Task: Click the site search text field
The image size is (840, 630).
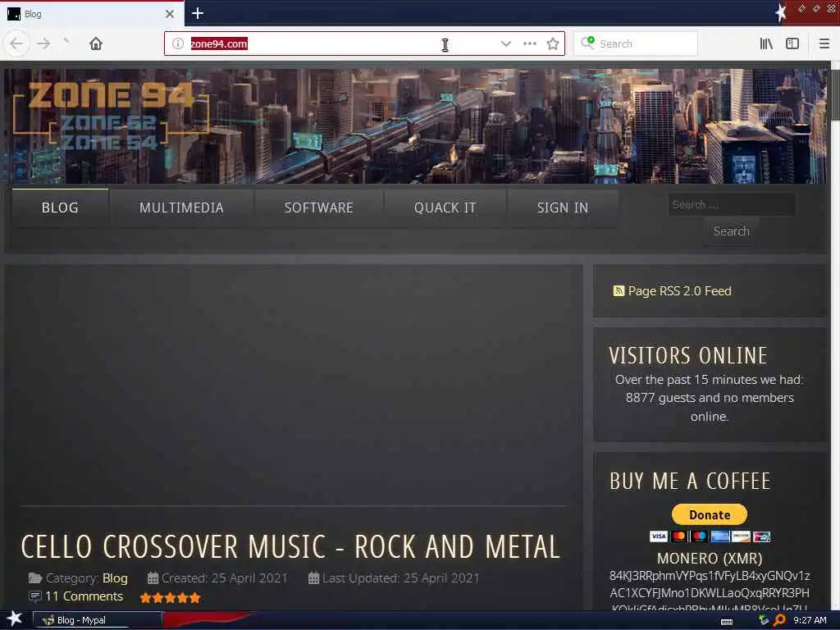Action: pyautogui.click(x=731, y=204)
